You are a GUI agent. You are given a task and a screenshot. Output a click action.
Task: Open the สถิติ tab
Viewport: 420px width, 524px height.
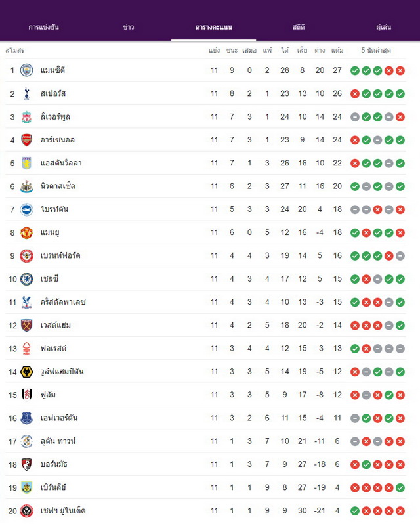(x=299, y=27)
